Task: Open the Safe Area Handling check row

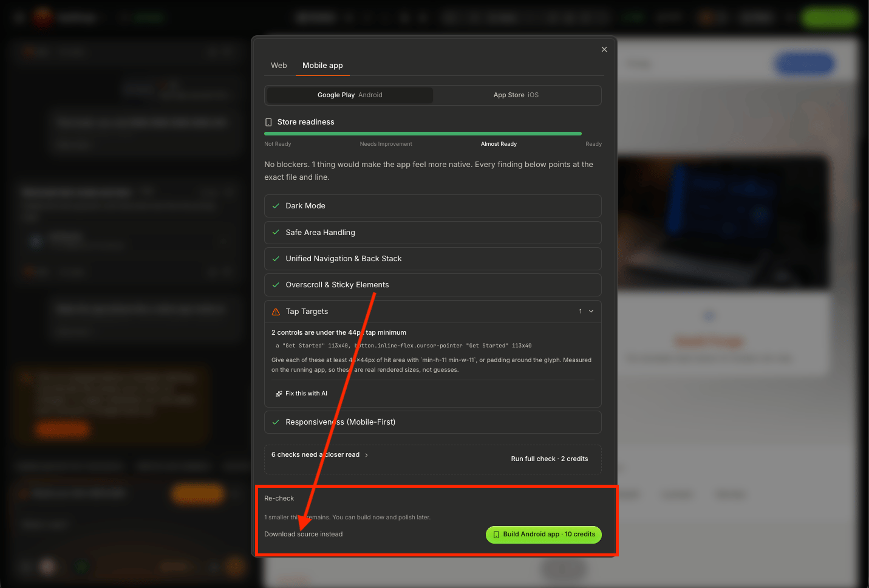Action: (433, 232)
